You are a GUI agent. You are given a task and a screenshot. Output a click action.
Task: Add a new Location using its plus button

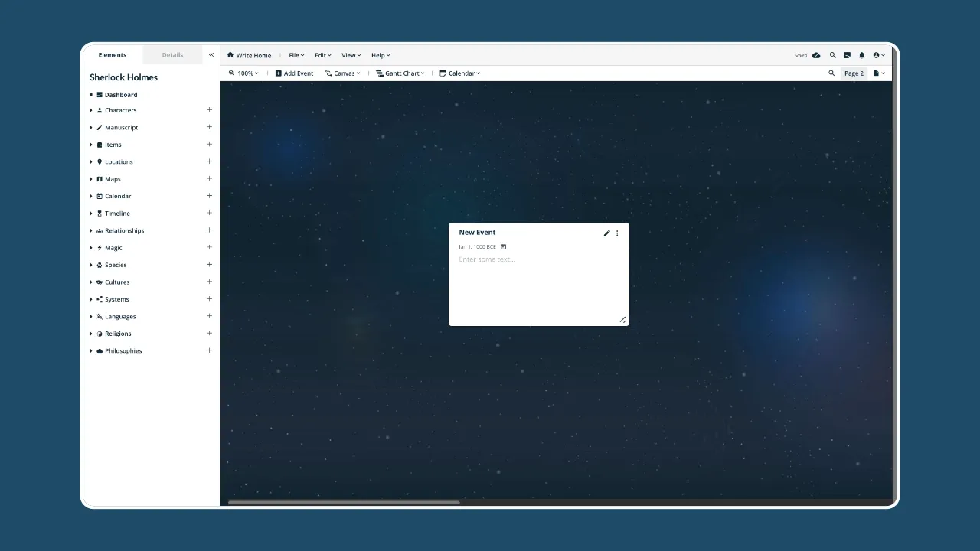[209, 161]
